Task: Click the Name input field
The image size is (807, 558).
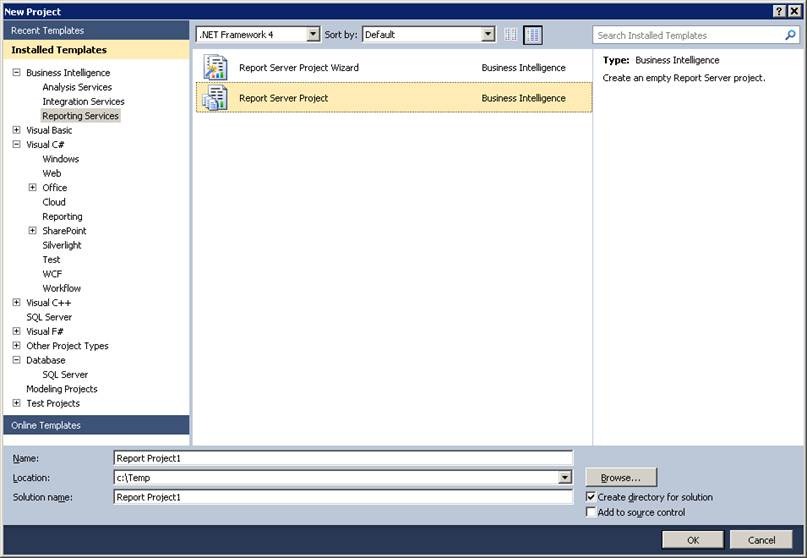Action: click(343, 458)
